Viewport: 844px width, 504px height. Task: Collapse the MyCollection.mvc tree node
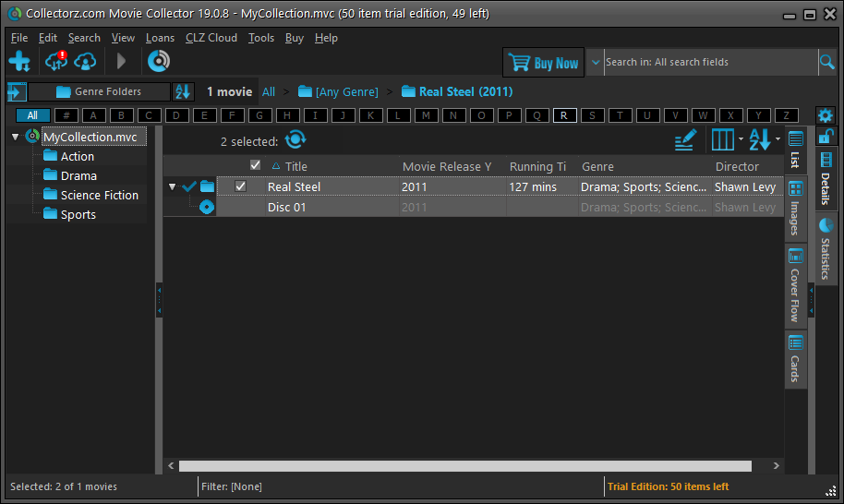[x=15, y=138]
